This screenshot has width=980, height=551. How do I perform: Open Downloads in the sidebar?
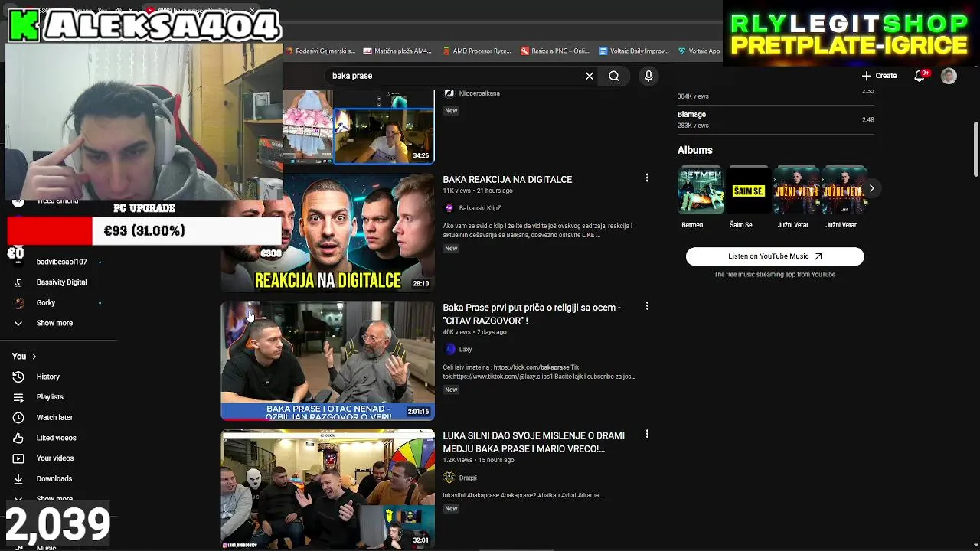coord(52,478)
